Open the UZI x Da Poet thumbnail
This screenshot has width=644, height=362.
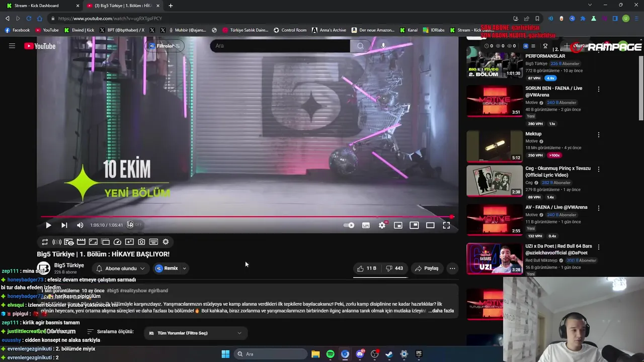point(495,259)
